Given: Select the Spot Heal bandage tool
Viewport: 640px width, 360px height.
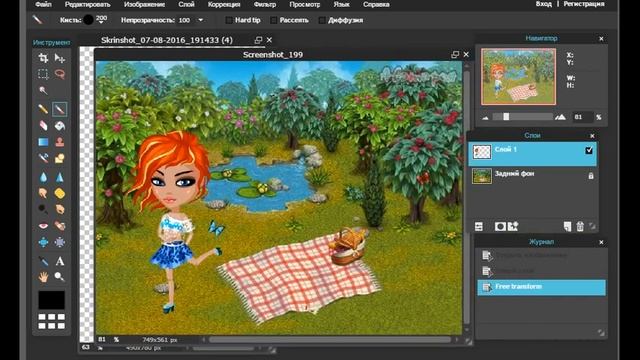Looking at the screenshot, I should click(60, 226).
